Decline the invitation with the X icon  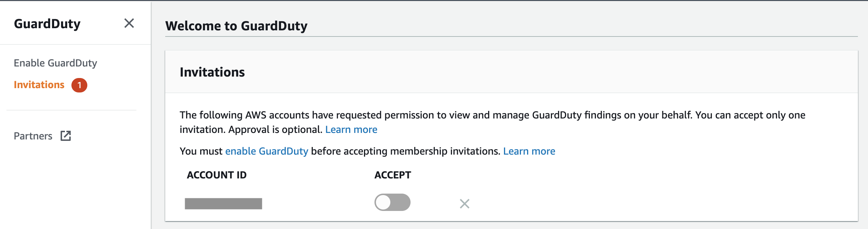click(464, 204)
